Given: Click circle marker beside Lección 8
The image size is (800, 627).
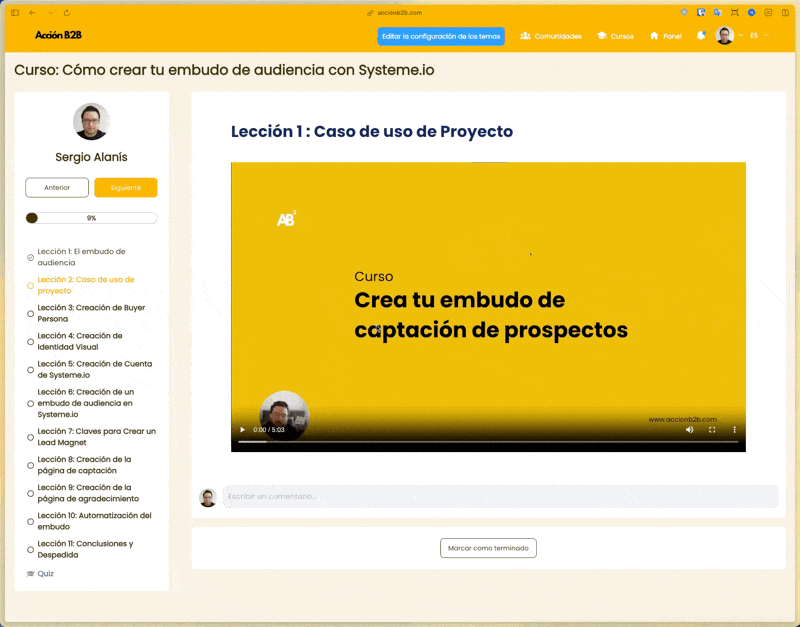Looking at the screenshot, I should click(31, 465).
